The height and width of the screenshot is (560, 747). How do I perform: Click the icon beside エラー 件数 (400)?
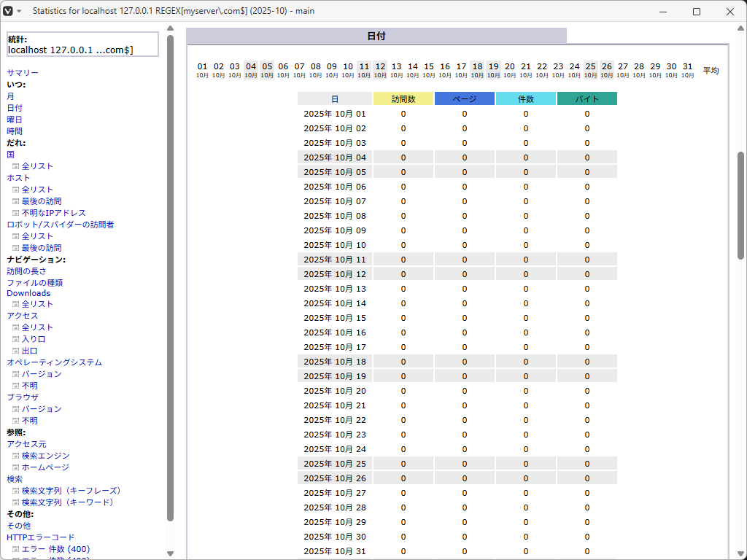(15, 549)
